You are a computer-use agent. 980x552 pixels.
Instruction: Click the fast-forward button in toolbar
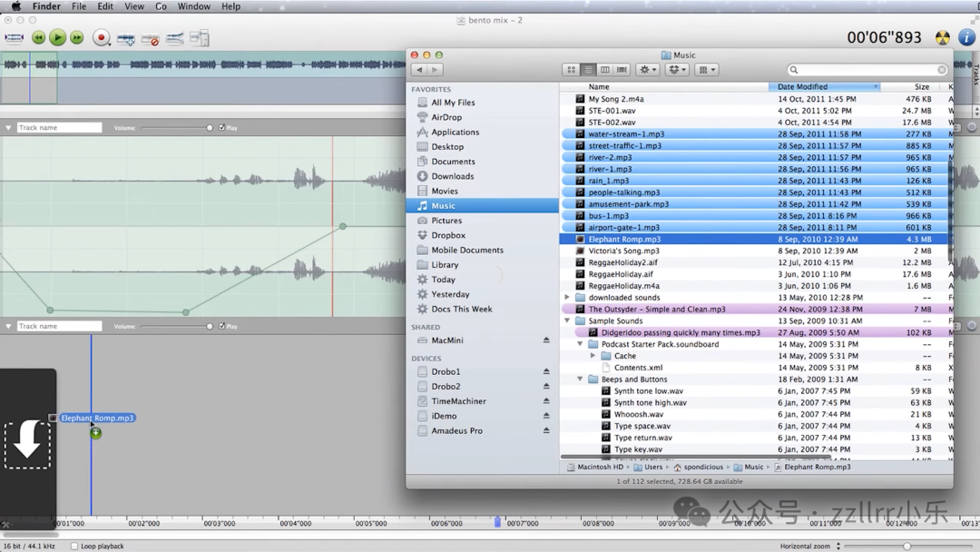77,38
